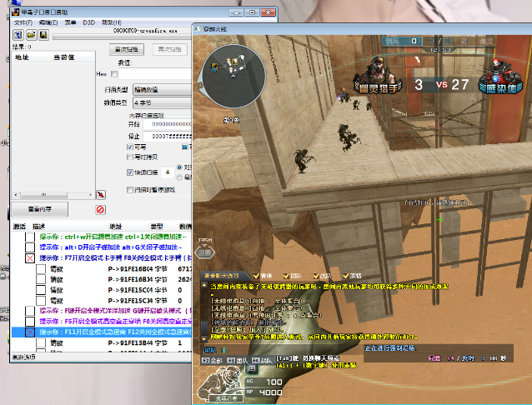This screenshot has width=532, height=405.
Task: Click the chat scroll up arrow icon
Action: [x=204, y=285]
